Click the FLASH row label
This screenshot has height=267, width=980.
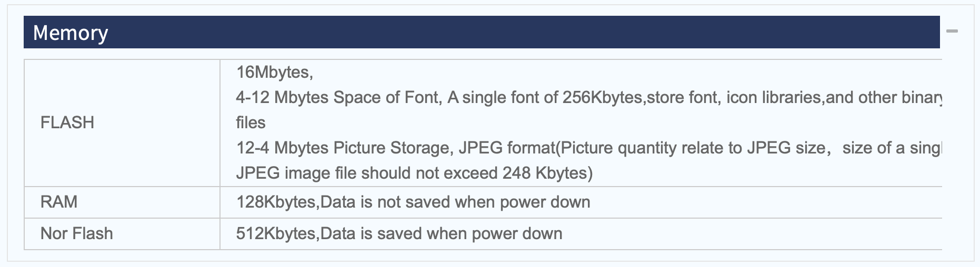click(x=67, y=122)
